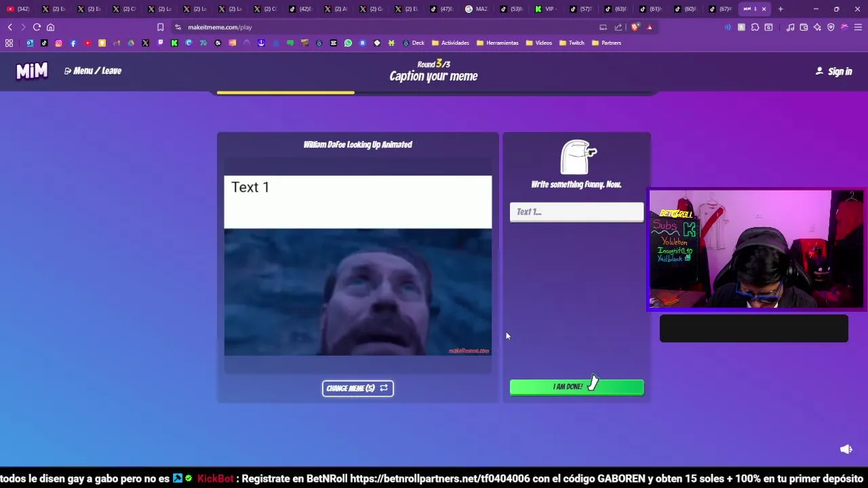
Task: Click the Brave Shields lion icon
Action: [x=635, y=27]
